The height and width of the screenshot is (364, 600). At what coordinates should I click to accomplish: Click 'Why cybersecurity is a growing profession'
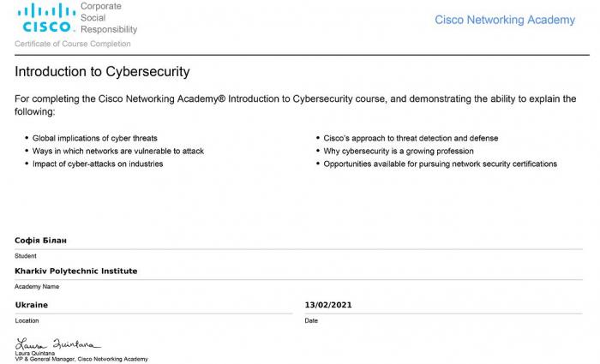tap(399, 151)
